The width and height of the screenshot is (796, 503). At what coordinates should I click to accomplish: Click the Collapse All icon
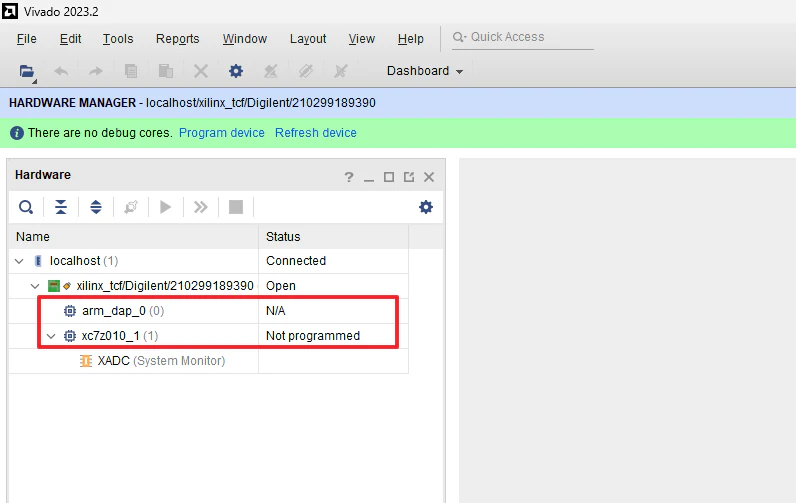(x=61, y=207)
